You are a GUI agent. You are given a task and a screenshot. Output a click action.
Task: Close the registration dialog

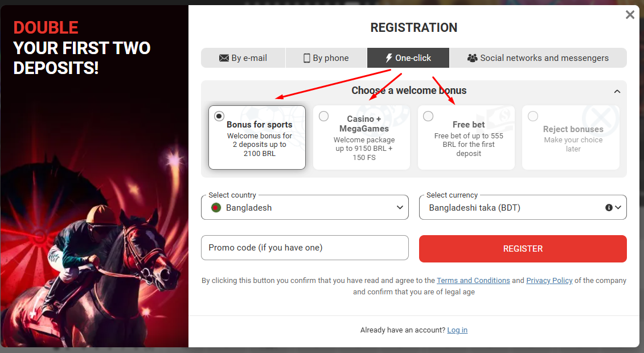point(630,15)
